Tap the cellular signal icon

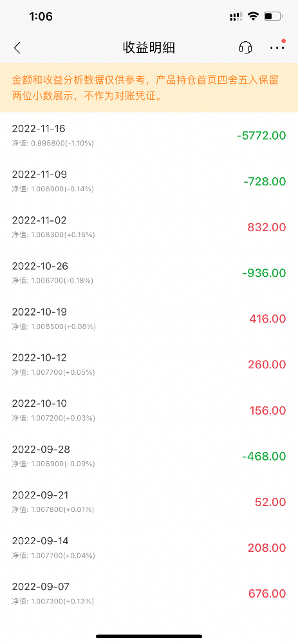pos(236,17)
